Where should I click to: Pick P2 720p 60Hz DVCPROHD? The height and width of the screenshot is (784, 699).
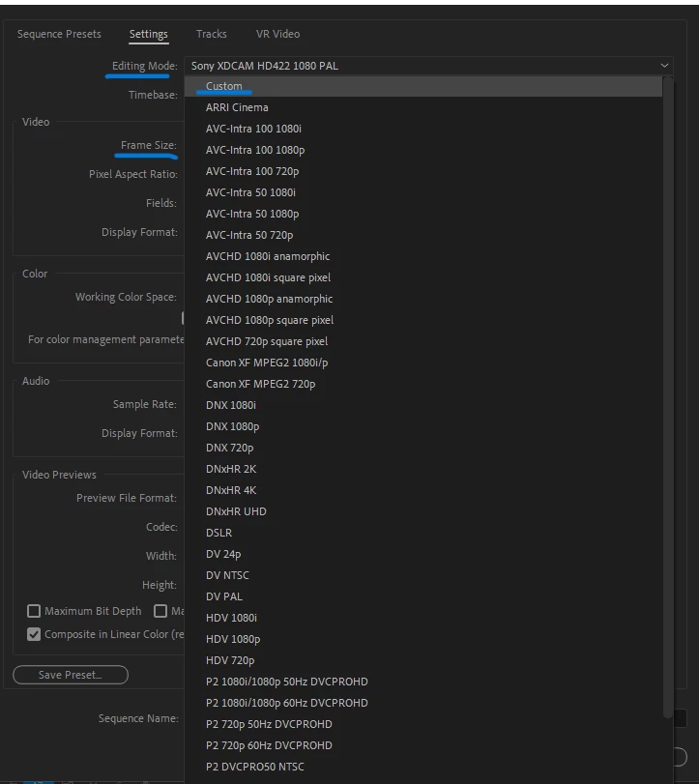point(423,745)
